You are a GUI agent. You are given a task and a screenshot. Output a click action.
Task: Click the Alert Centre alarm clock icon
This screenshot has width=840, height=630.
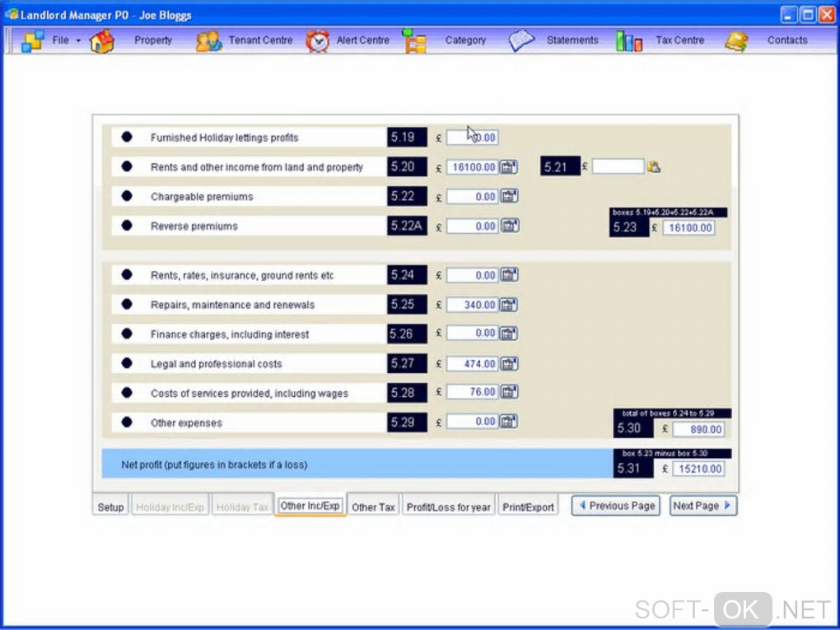(317, 40)
